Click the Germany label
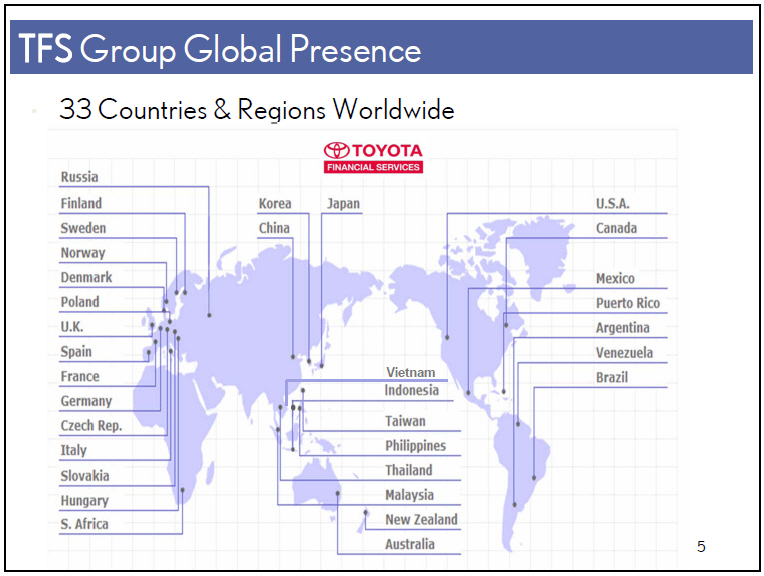Image resolution: width=764 pixels, height=576 pixels. (x=86, y=401)
